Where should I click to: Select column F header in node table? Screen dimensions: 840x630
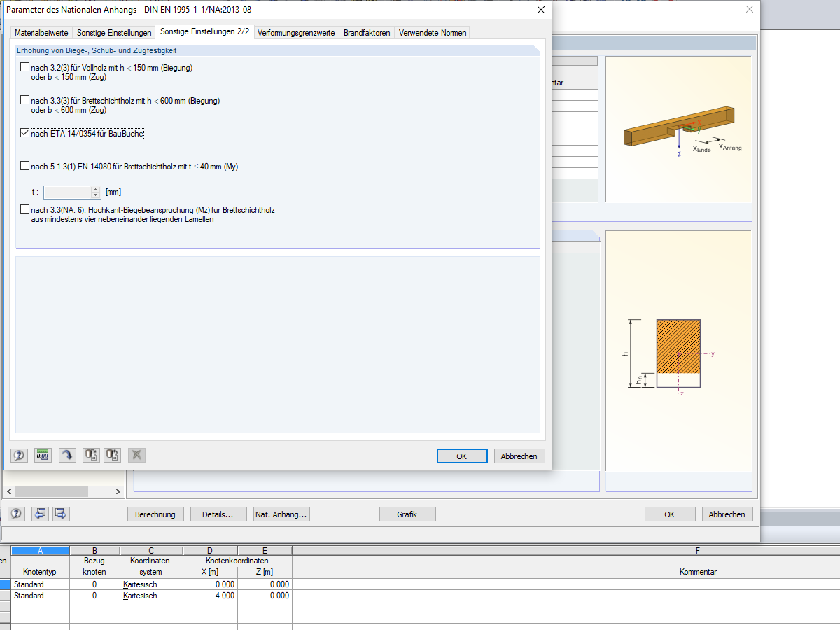698,551
